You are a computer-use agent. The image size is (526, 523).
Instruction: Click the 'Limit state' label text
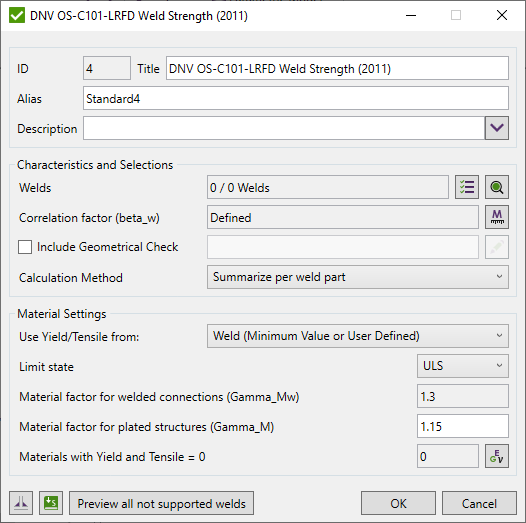point(46,367)
